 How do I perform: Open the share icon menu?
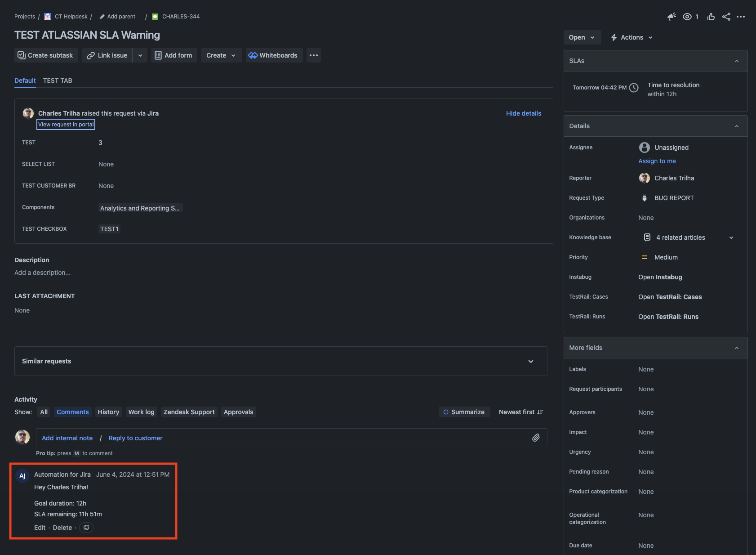pos(726,17)
